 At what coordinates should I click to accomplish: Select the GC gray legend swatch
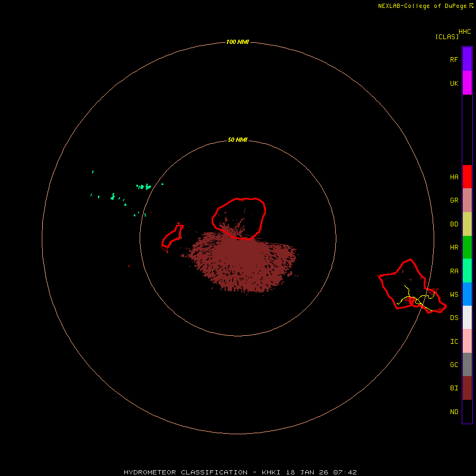coord(467,364)
